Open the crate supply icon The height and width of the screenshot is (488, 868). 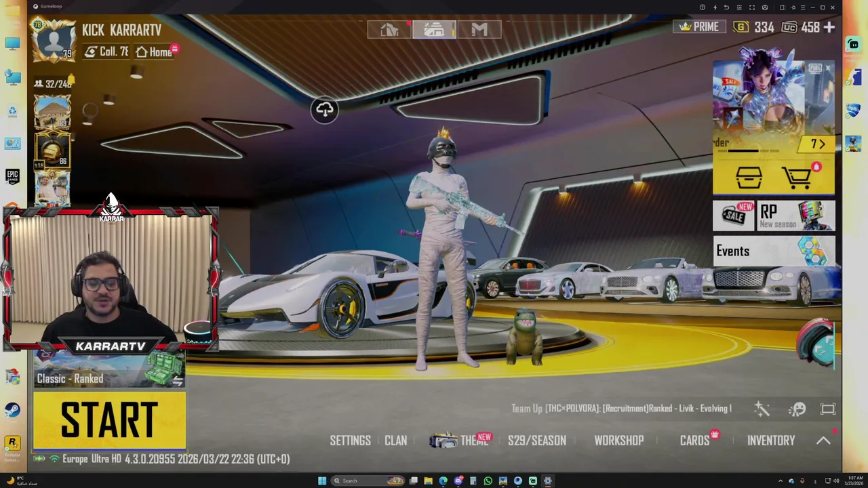pyautogui.click(x=749, y=178)
